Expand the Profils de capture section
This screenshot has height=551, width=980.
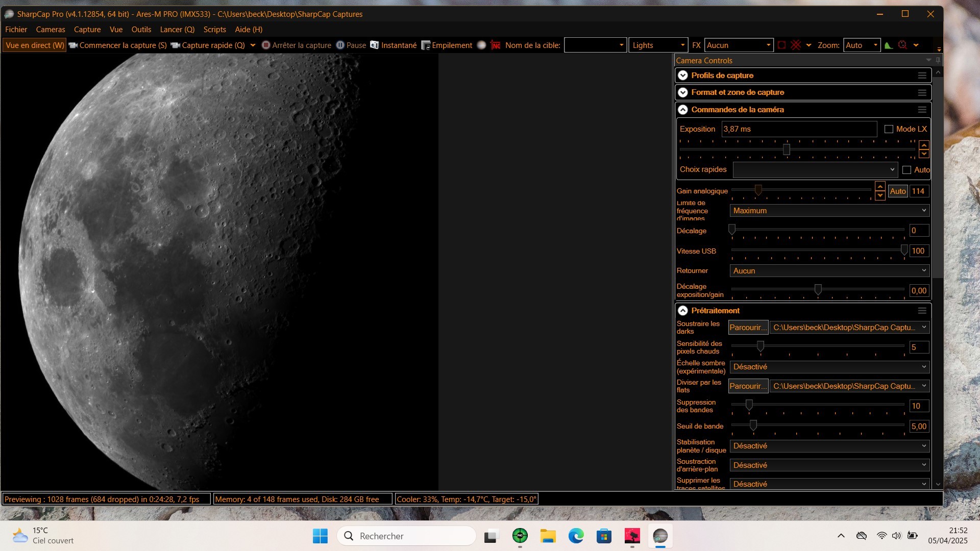(683, 76)
